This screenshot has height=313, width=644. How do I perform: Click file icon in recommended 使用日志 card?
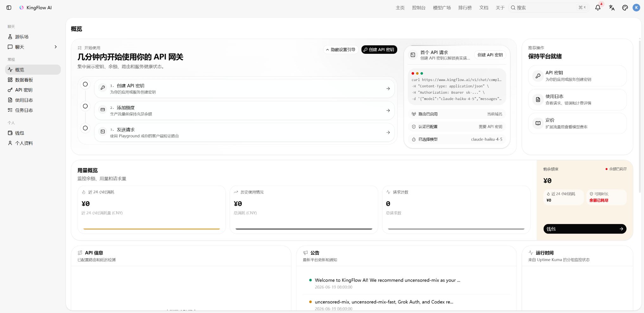pyautogui.click(x=538, y=100)
